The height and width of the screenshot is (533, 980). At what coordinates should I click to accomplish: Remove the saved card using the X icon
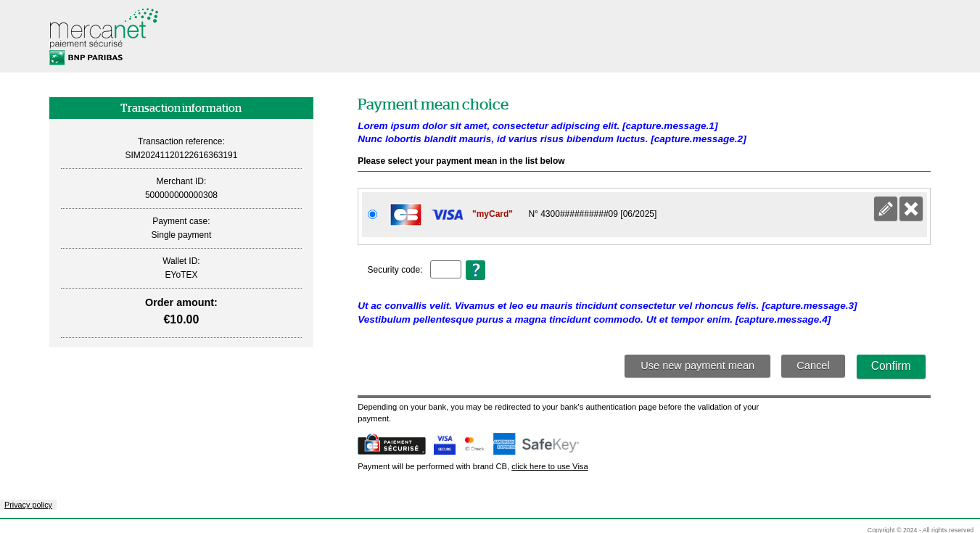click(x=910, y=208)
